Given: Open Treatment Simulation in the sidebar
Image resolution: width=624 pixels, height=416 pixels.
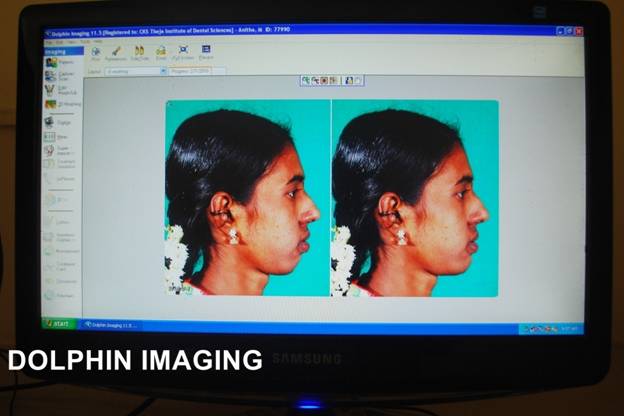Looking at the screenshot, I should 60,164.
